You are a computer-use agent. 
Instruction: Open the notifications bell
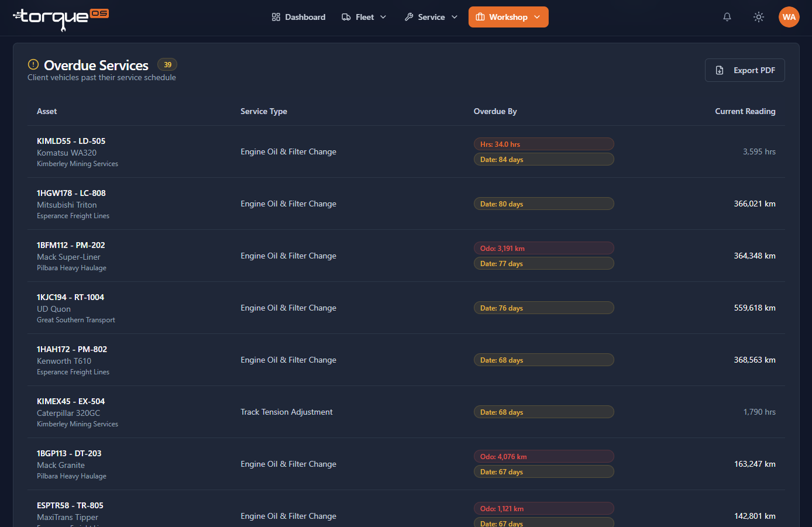pos(727,17)
